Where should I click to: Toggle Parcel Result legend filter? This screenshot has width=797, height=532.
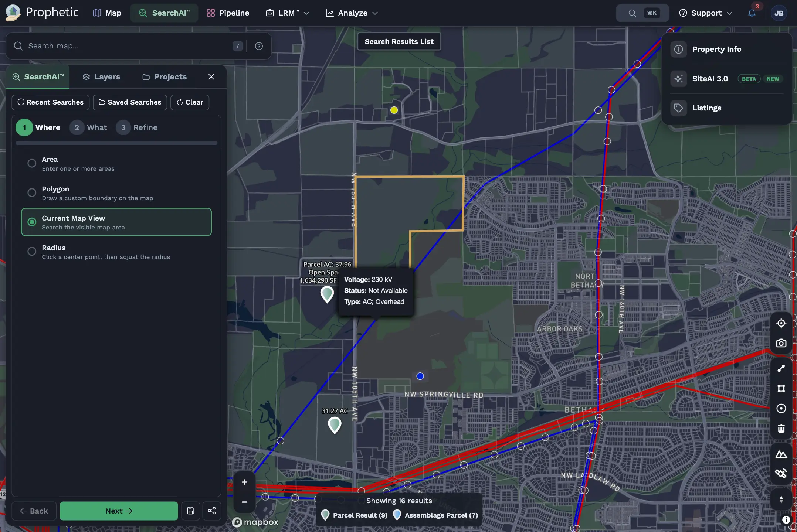click(x=354, y=515)
